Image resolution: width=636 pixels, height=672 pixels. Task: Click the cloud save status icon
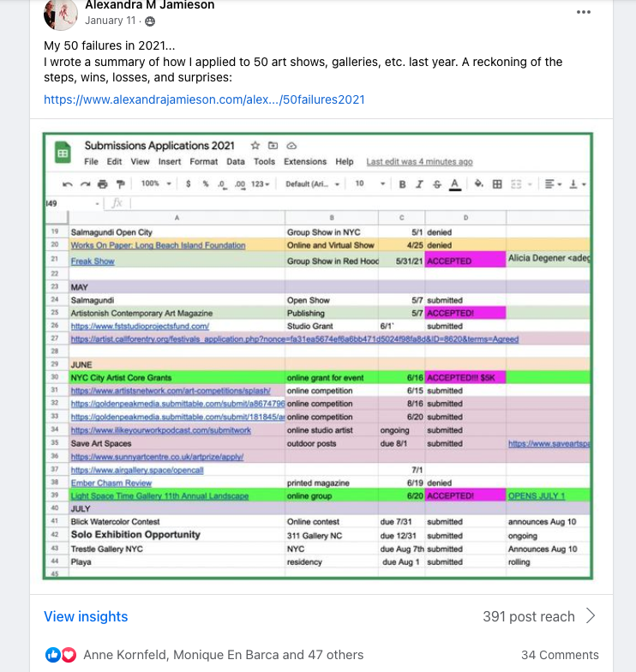tap(291, 146)
